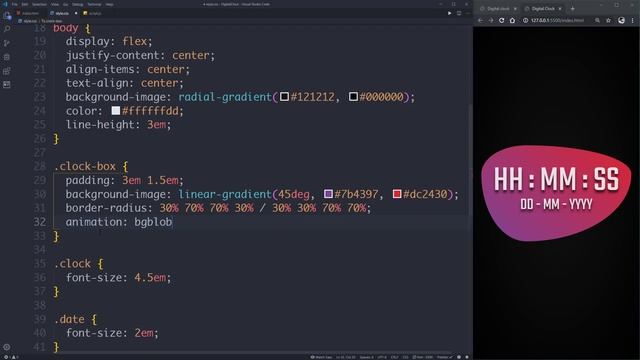Open the browser three-dot menu
The image size is (640, 360).
pyautogui.click(x=633, y=20)
